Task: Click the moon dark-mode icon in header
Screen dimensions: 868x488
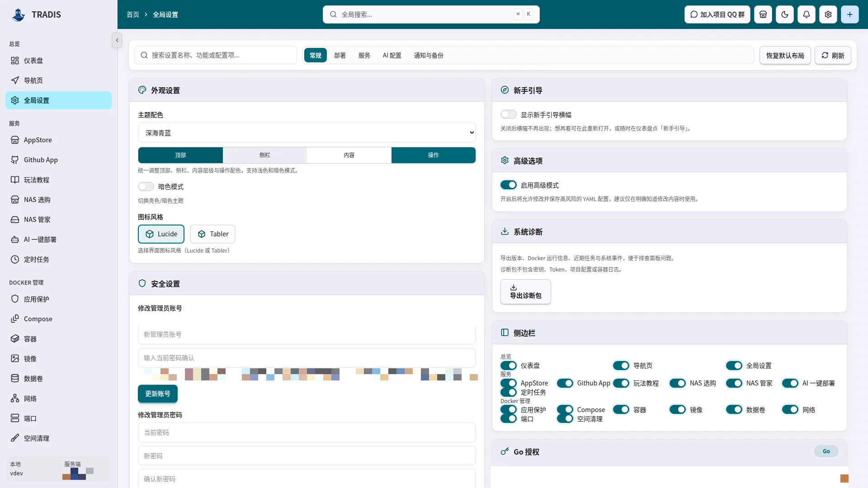Action: pos(785,14)
